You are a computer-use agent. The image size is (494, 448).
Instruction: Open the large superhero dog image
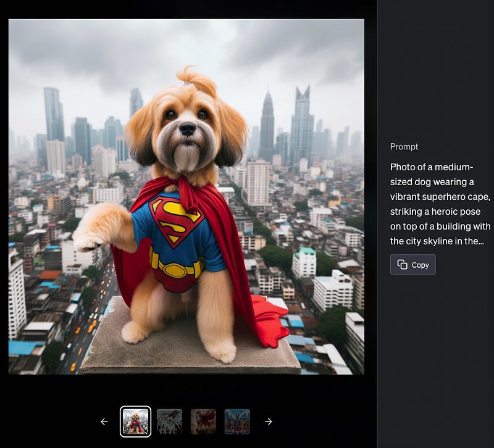pos(186,197)
